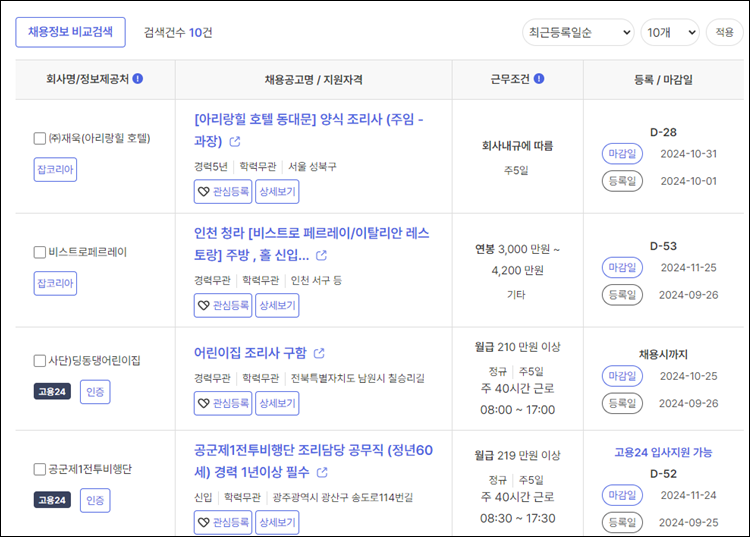Click 인증 tag under 사단)딩동댕어린이집

(x=95, y=392)
